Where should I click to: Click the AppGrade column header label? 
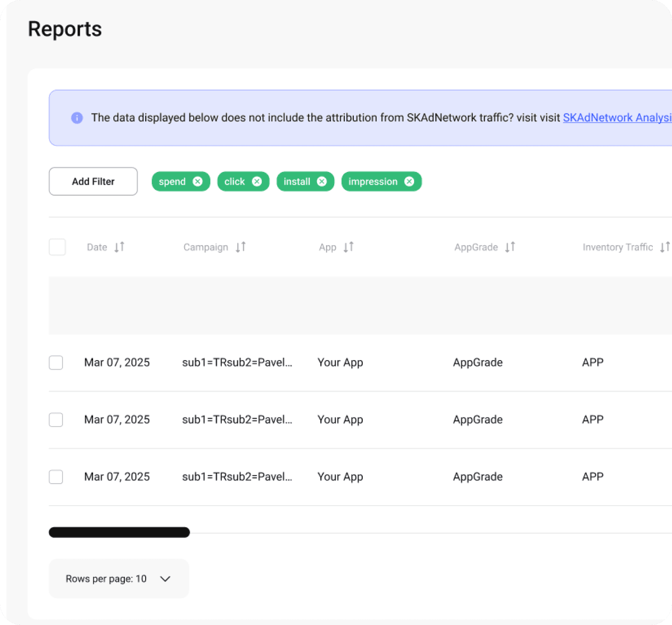coord(476,247)
